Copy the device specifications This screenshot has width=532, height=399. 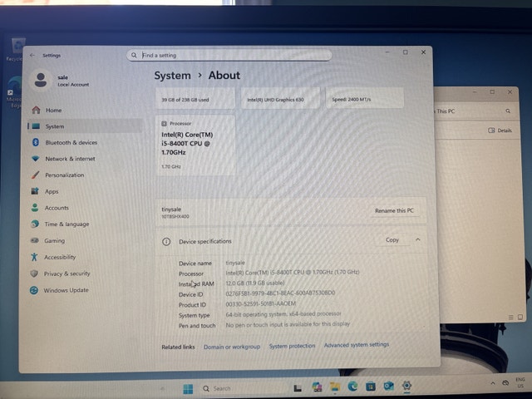coord(392,240)
